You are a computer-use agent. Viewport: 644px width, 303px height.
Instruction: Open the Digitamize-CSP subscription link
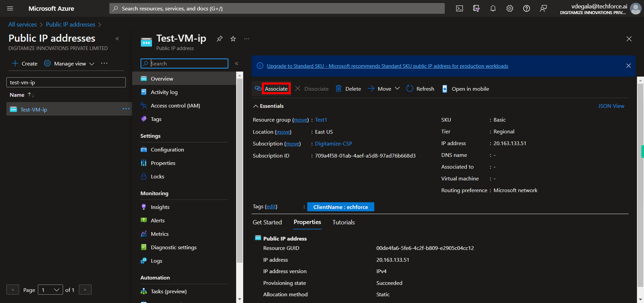[333, 143]
